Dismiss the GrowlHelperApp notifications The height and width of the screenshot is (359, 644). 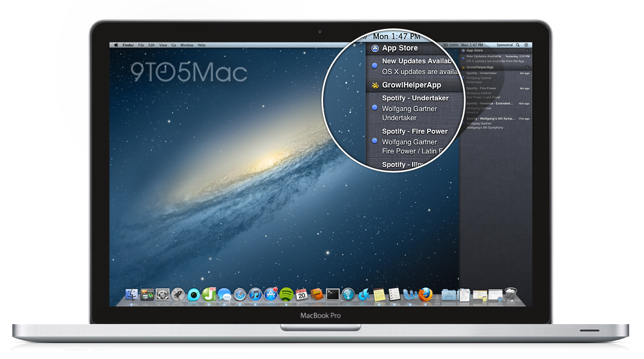click(x=528, y=67)
